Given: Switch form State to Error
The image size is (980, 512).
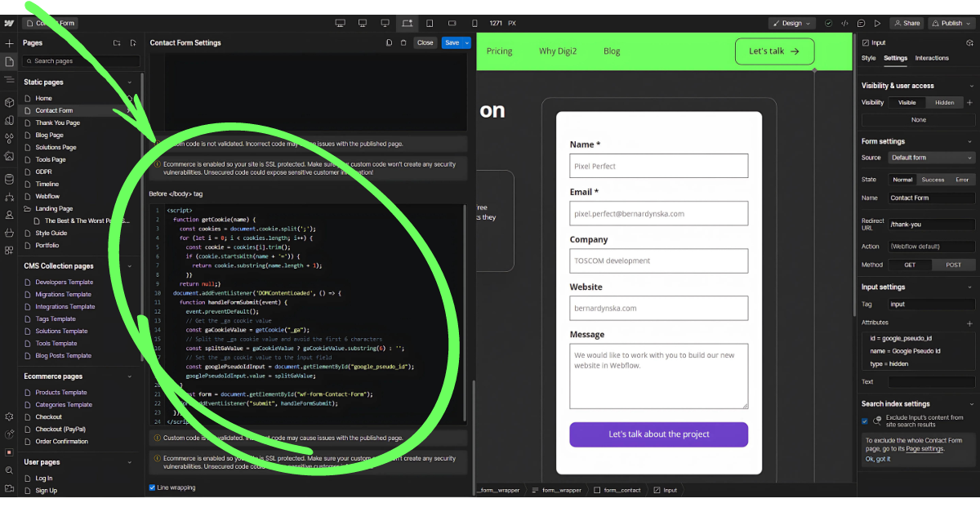Looking at the screenshot, I should 962,180.
